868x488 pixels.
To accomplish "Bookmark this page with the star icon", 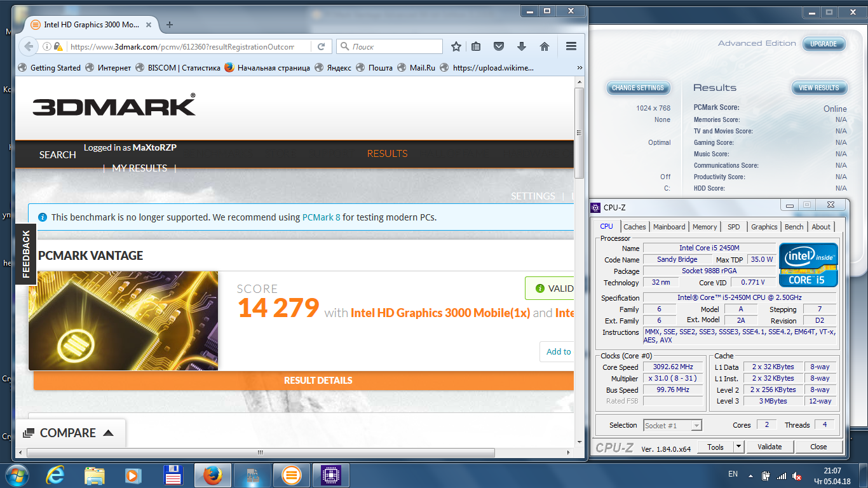I will (456, 46).
